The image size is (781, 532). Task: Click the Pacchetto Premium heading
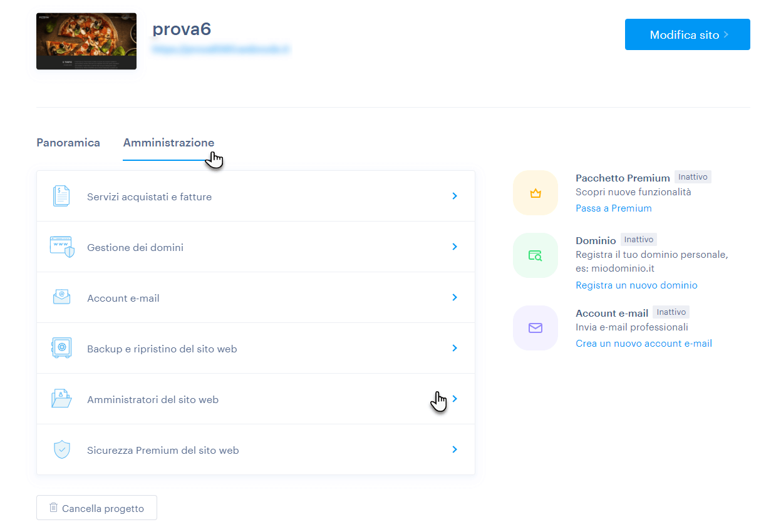[623, 178]
